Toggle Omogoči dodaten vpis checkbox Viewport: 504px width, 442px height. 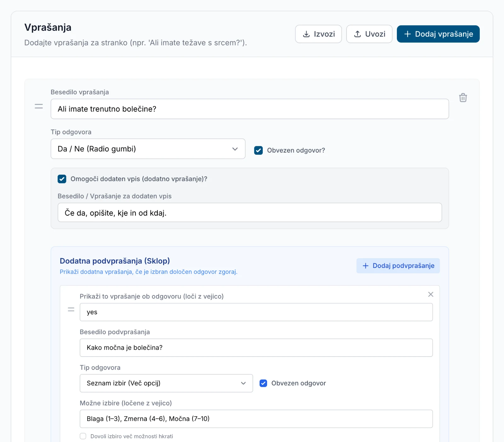tap(62, 179)
